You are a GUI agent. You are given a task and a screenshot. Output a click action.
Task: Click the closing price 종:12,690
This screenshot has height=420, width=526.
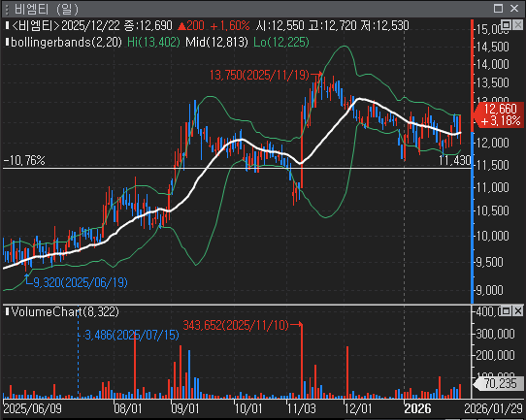pos(148,25)
